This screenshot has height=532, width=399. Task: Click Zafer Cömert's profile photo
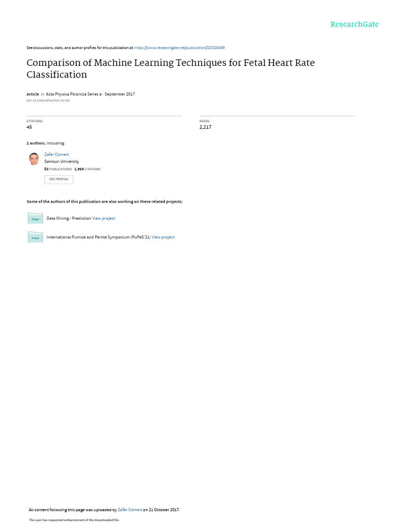[34, 159]
